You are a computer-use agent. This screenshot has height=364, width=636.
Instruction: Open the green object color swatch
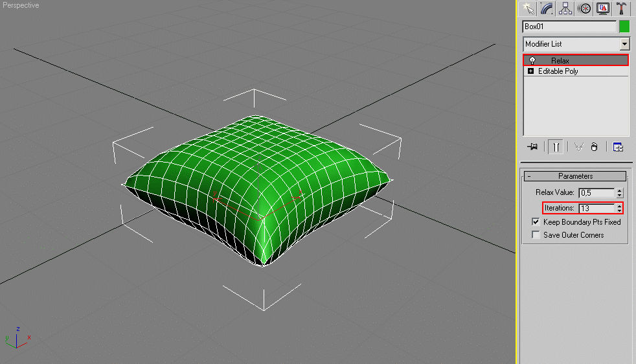click(x=624, y=27)
